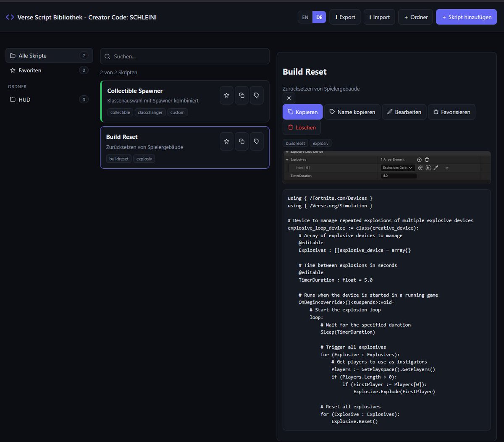Open the HUD folder
The image size is (504, 442).
pos(49,99)
